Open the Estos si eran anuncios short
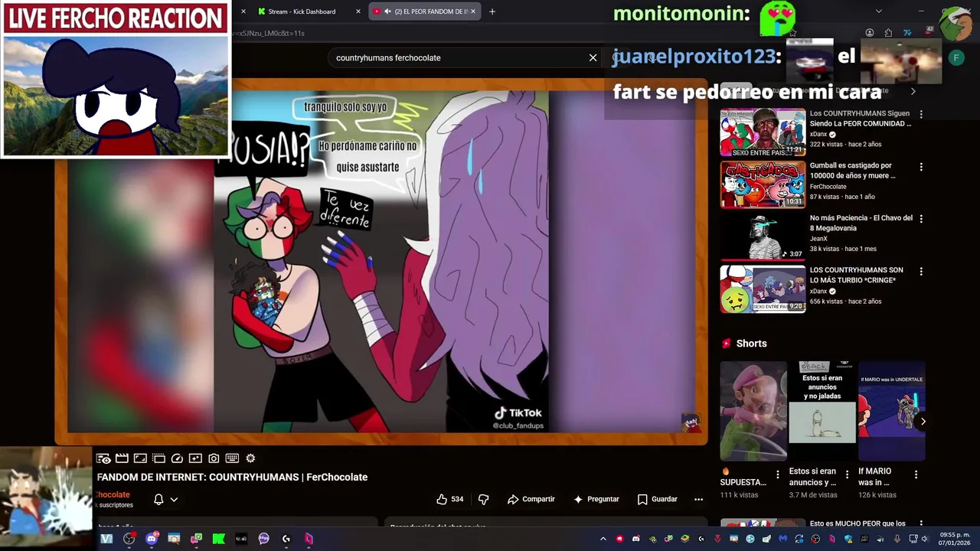Viewport: 980px width, 551px height. tap(822, 411)
